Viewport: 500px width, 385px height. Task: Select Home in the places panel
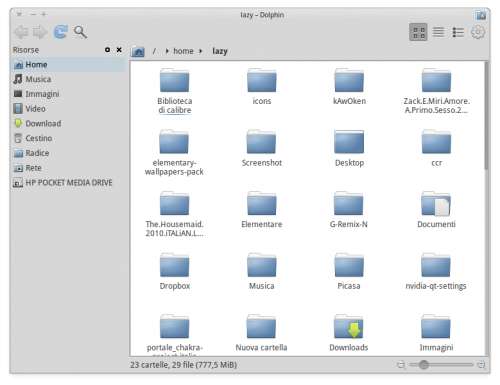tap(69, 65)
